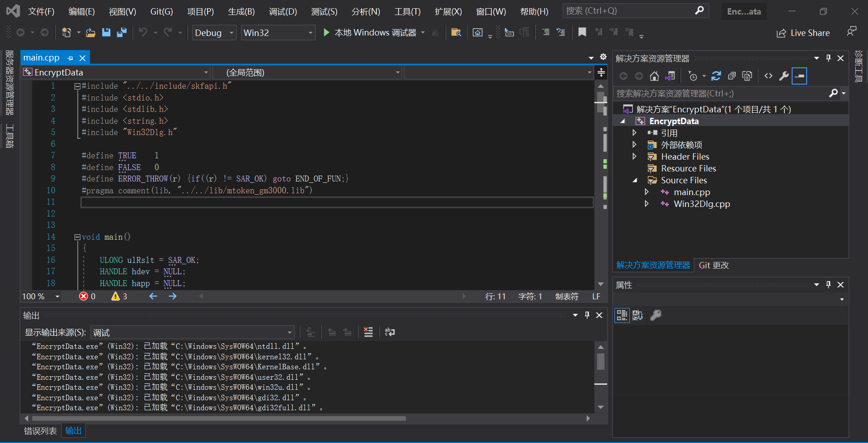
Task: Click the Sync with Active Document icon
Action: (x=716, y=76)
